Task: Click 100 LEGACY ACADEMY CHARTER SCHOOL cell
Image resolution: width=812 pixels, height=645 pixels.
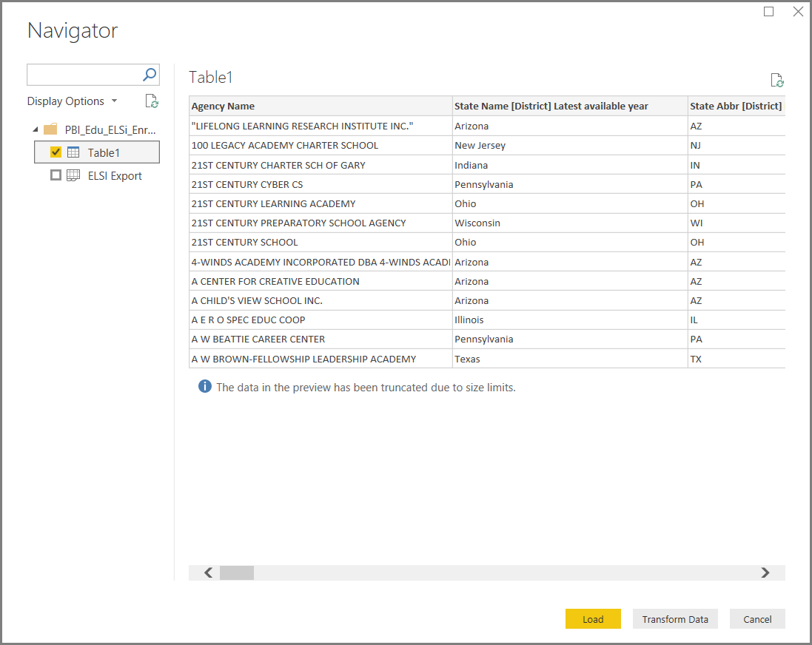Action: click(321, 146)
